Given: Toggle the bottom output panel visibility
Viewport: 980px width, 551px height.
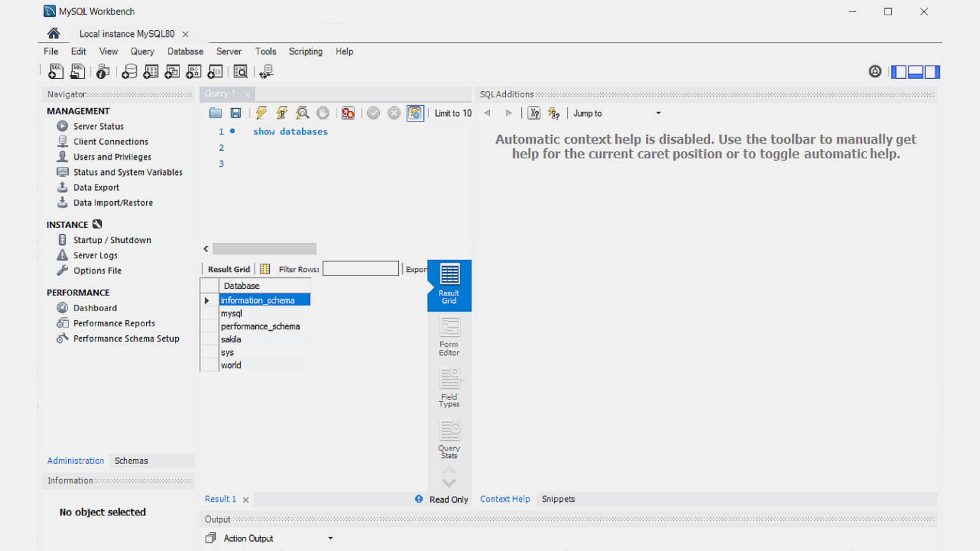Looking at the screenshot, I should point(916,72).
